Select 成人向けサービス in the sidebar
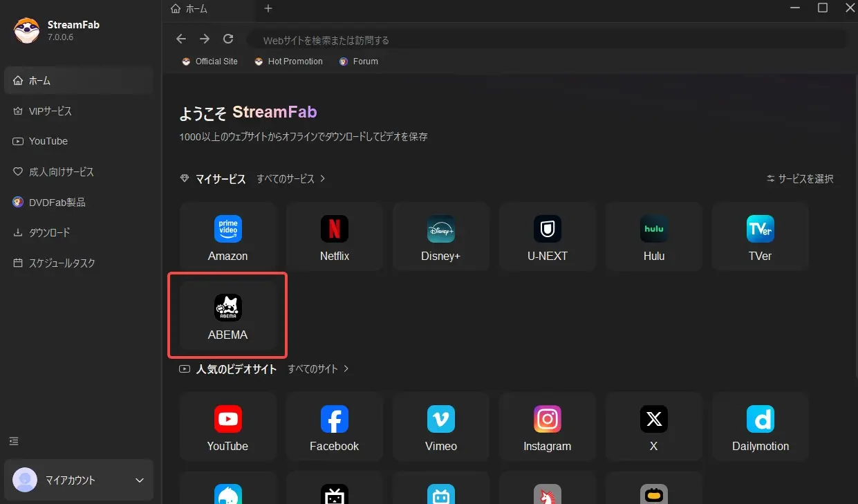858x504 pixels. [79, 171]
